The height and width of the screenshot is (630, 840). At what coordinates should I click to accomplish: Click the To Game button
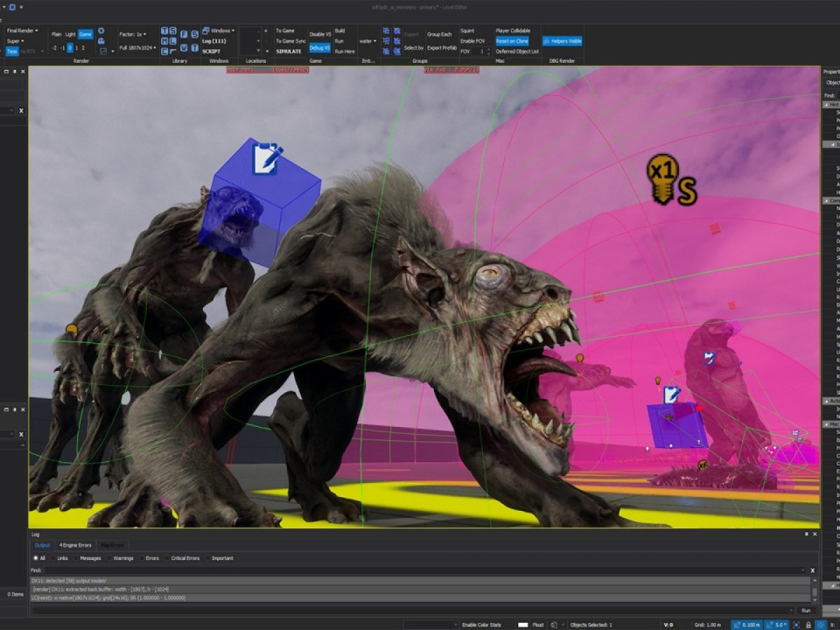[285, 31]
